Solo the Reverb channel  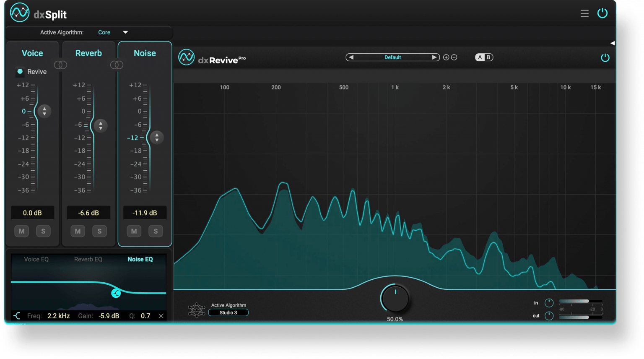99,231
